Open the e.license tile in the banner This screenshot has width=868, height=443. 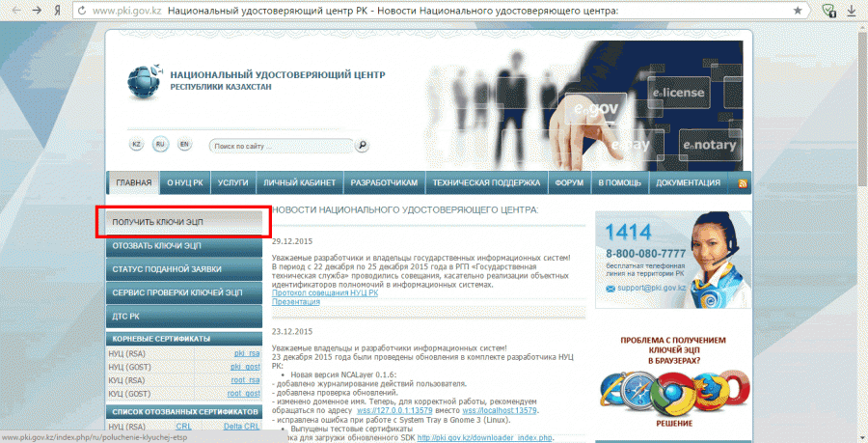click(x=679, y=93)
